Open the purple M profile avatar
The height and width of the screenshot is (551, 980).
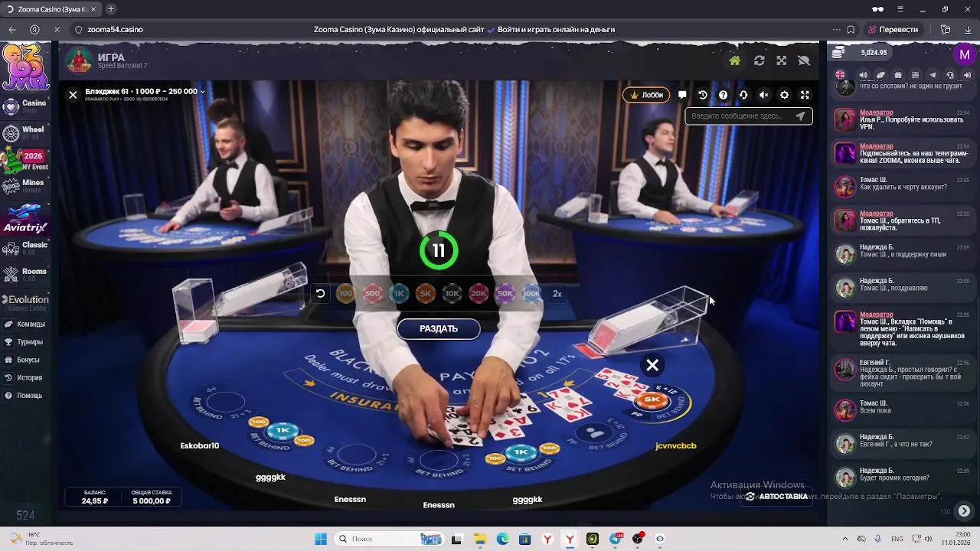(965, 55)
